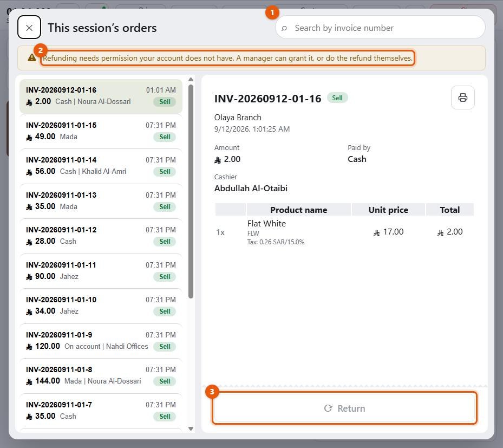This screenshot has height=448, width=503.
Task: Select order INV-20260912-01-16 in the list
Action: click(101, 96)
